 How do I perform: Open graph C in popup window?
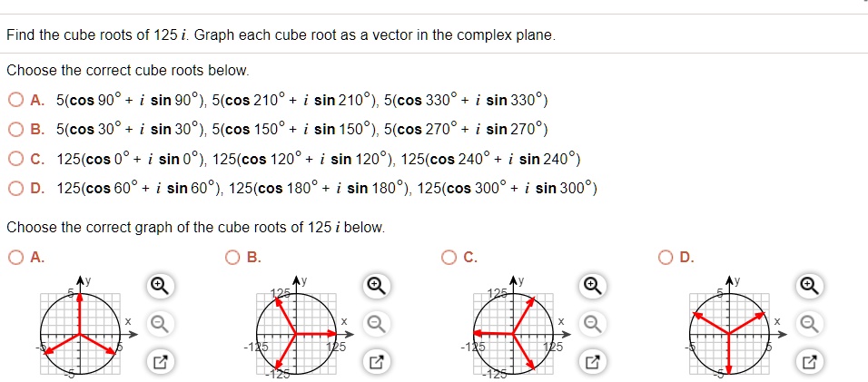[x=592, y=363]
